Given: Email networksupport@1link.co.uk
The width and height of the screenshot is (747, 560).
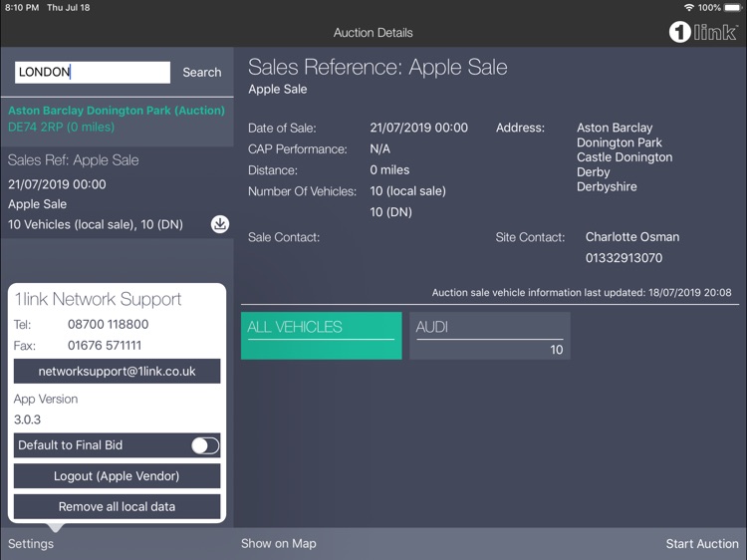Looking at the screenshot, I should [117, 372].
